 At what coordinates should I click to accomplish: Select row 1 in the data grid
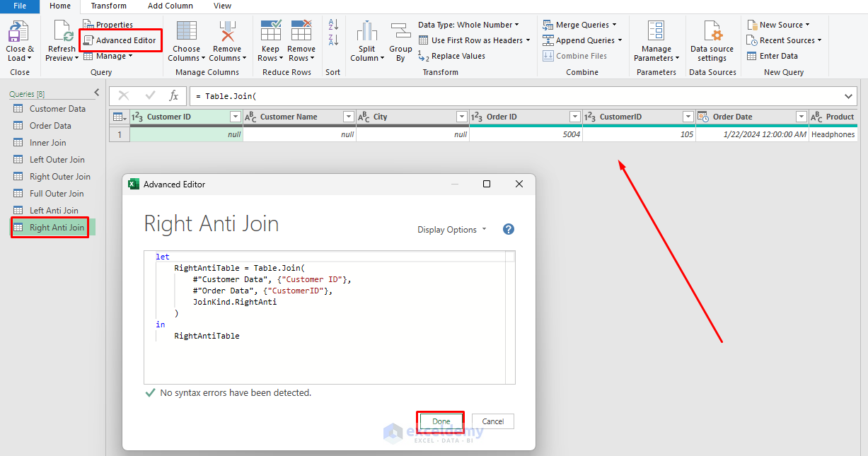click(119, 134)
